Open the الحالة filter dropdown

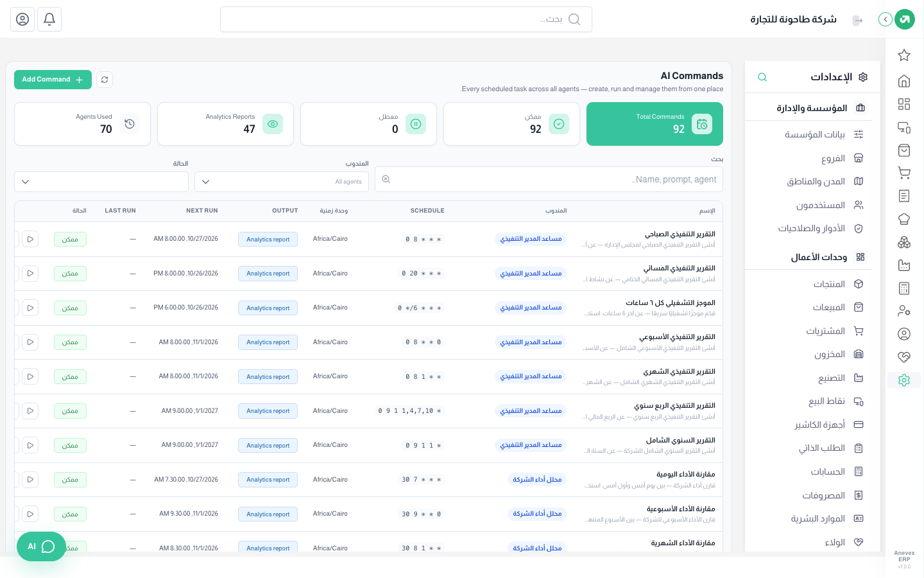point(101,182)
